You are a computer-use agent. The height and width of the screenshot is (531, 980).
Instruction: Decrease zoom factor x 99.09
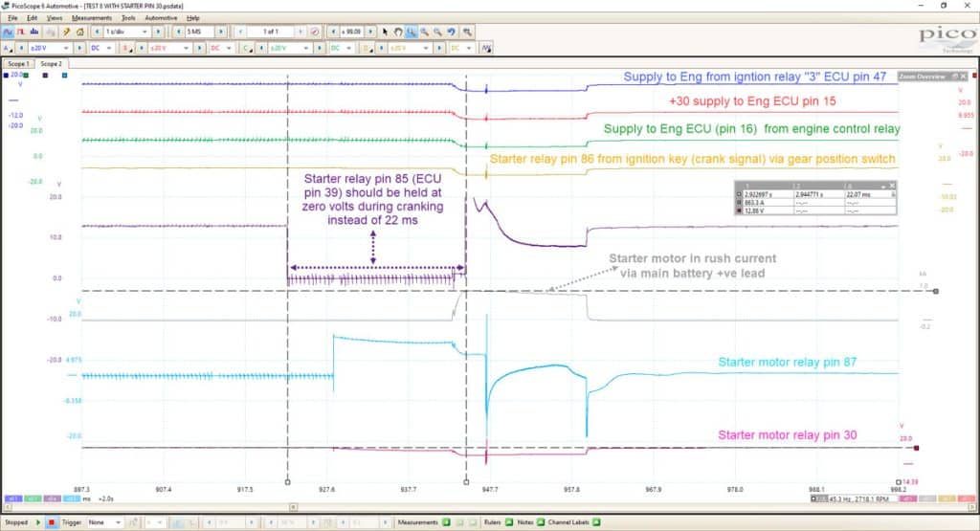coord(333,32)
